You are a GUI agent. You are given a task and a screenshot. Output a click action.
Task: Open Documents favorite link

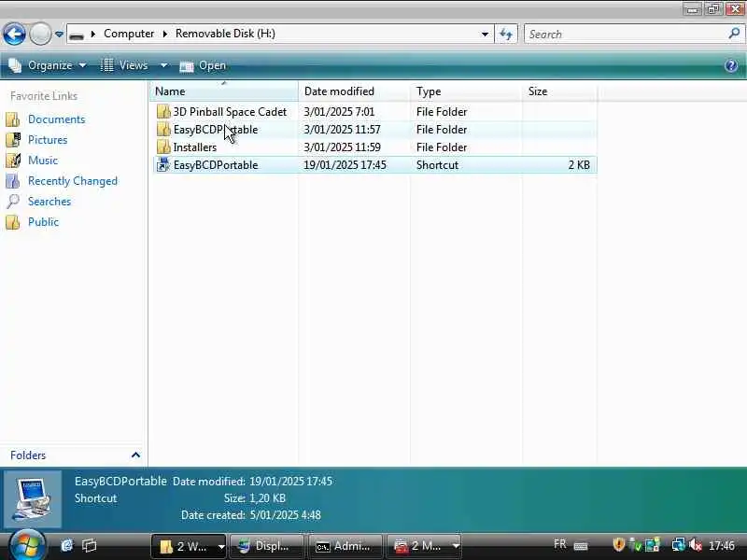(x=56, y=119)
